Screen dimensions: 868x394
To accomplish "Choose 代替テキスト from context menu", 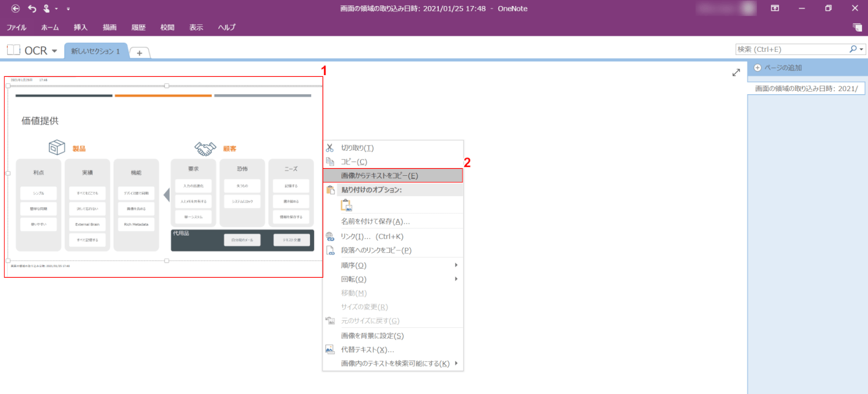I will (x=367, y=350).
